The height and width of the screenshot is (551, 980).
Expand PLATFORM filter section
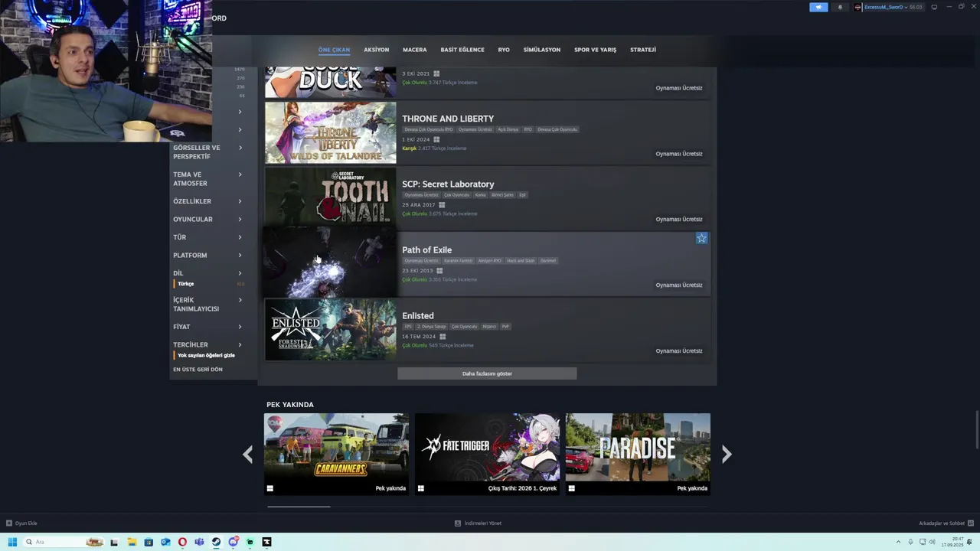207,255
